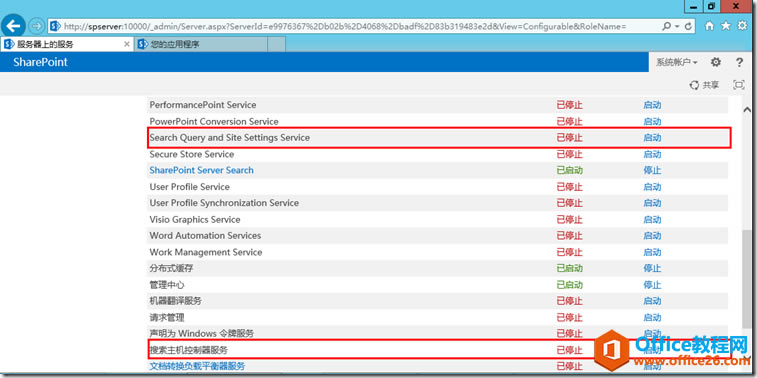757x378 pixels.
Task: Start the User Profile Service
Action: coord(652,186)
